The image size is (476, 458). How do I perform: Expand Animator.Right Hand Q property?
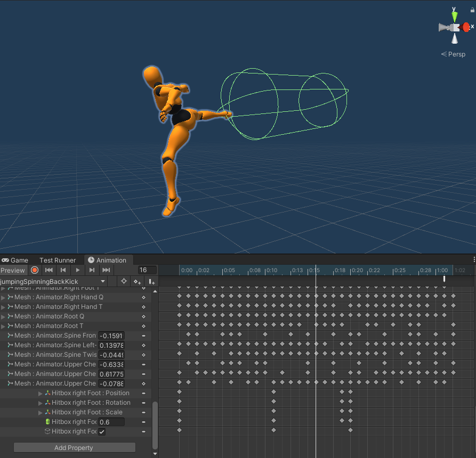[3, 298]
